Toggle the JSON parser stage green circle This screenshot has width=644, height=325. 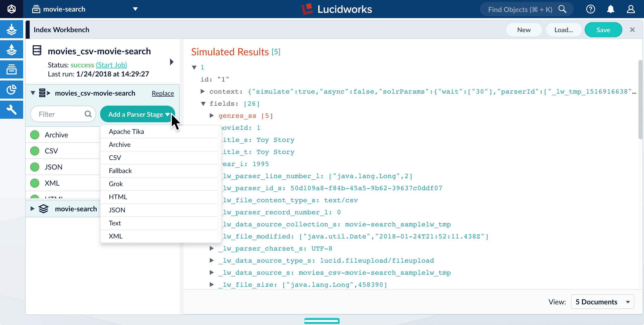coord(35,167)
